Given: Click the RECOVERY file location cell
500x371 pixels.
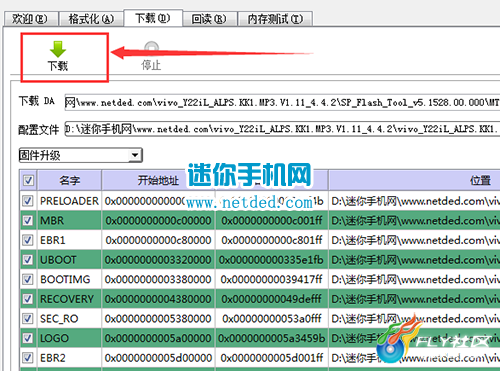Looking at the screenshot, I should point(414,299).
